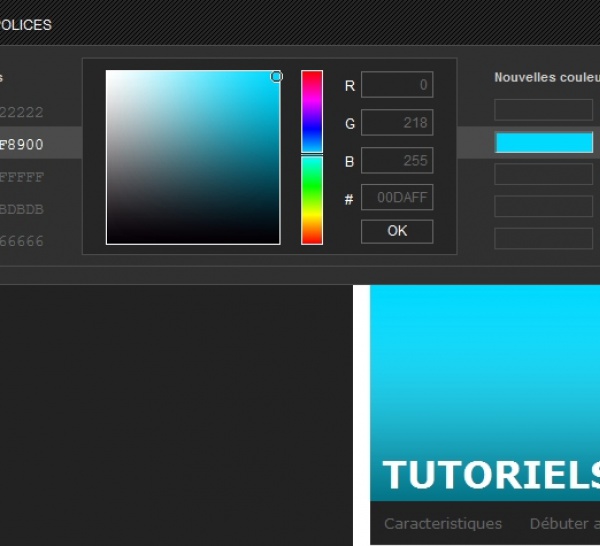Click the R red value field

click(396, 86)
